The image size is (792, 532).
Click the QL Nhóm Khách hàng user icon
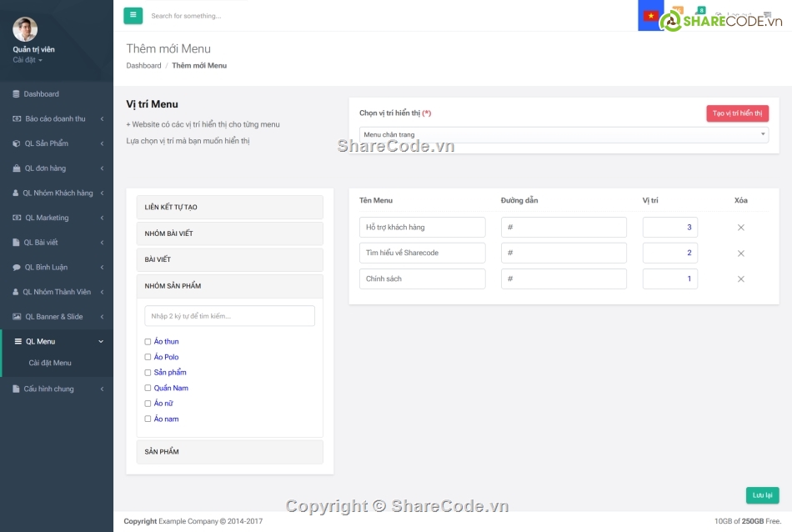point(16,193)
